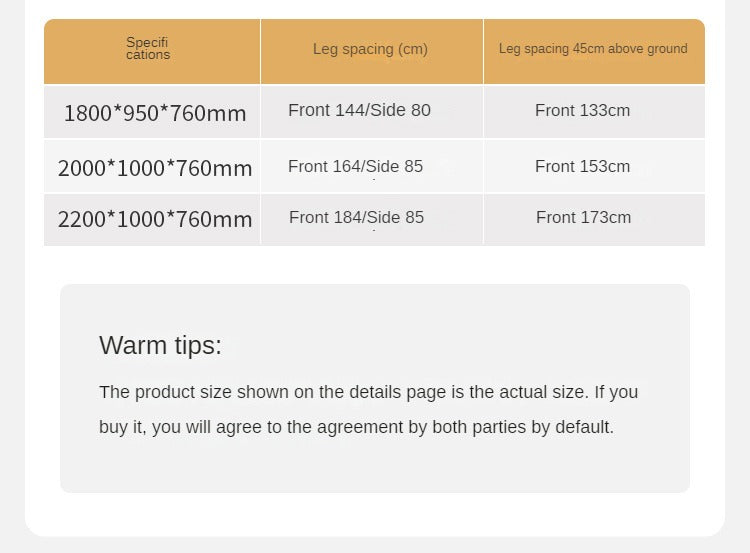The image size is (750, 553).
Task: Select the 1800*950*760mm size cell
Action: pos(152,112)
